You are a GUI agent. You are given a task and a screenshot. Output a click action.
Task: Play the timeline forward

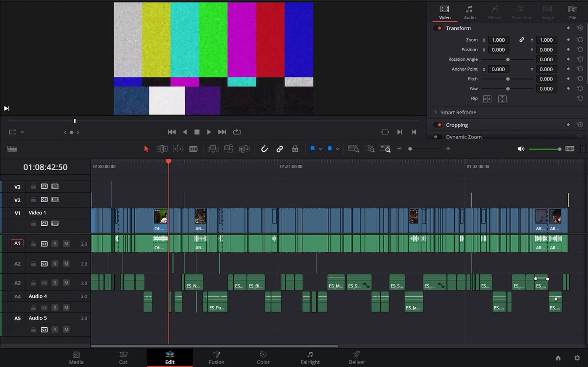coord(209,132)
